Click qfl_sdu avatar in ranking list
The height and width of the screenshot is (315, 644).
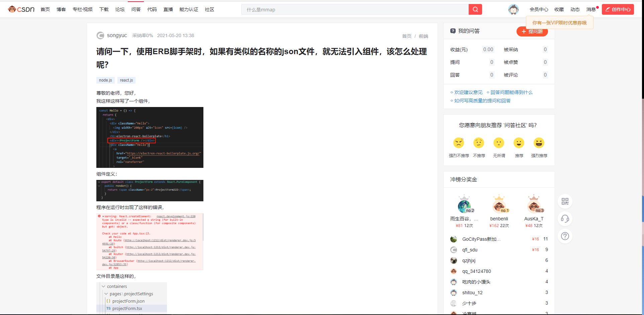pos(454,250)
